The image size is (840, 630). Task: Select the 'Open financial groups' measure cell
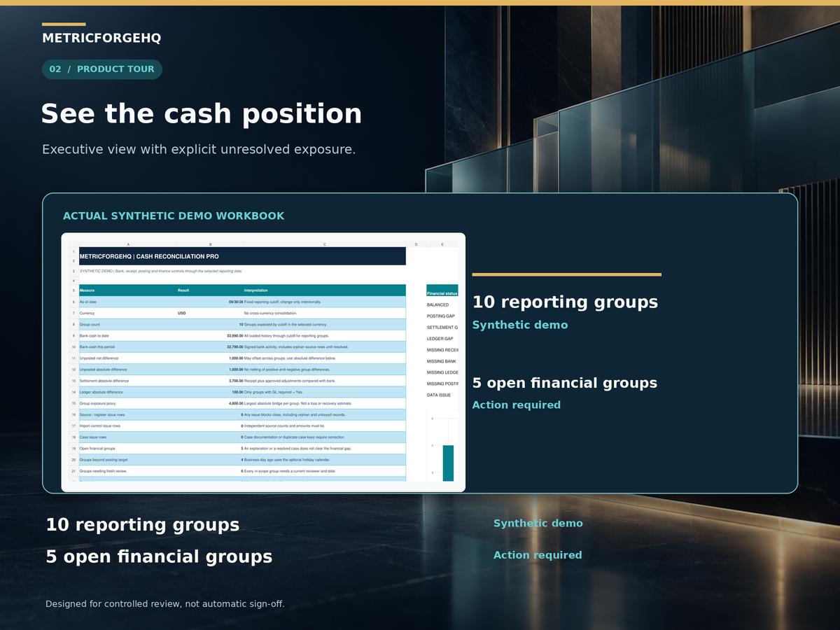pyautogui.click(x=127, y=448)
